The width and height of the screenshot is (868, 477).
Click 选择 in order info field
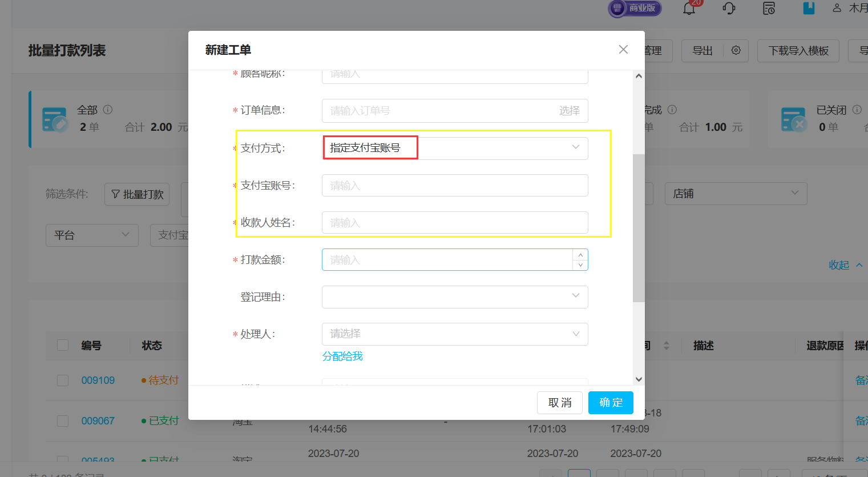tap(569, 111)
